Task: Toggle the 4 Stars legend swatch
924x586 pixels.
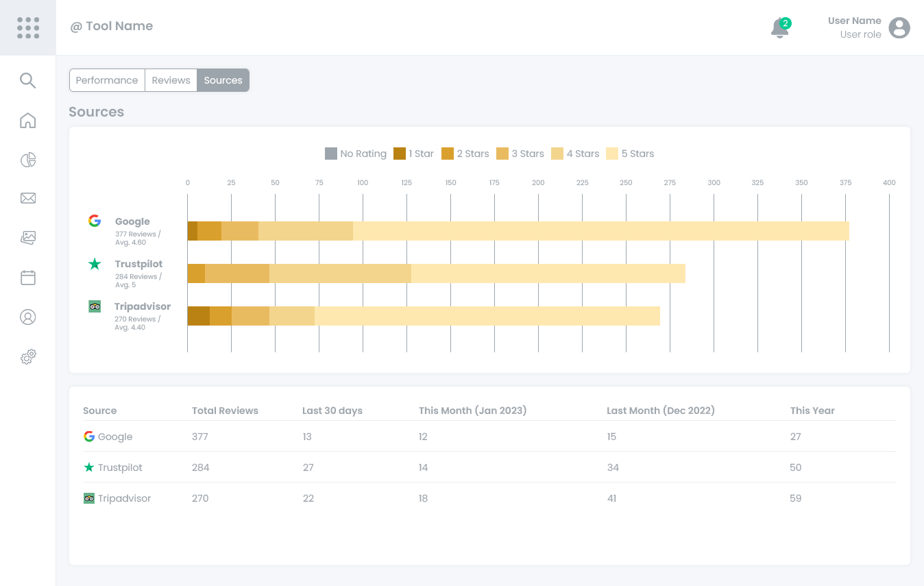Action: pos(557,154)
